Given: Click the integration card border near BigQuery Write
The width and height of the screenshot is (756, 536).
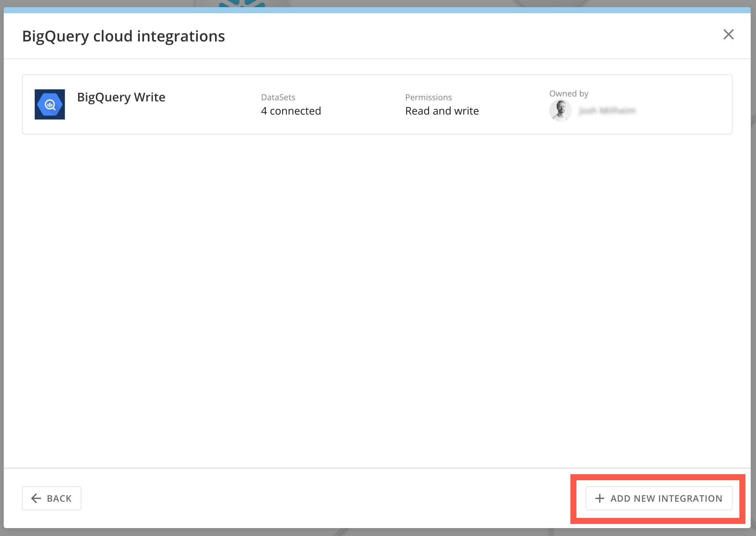Looking at the screenshot, I should coord(376,75).
